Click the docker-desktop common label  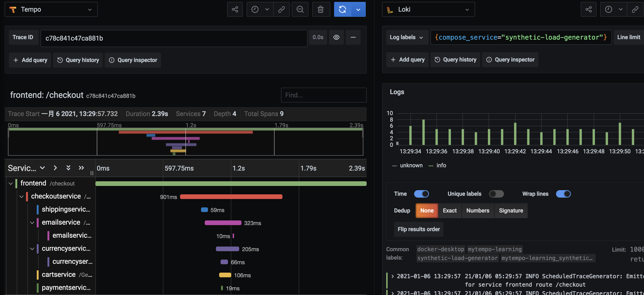pos(440,249)
